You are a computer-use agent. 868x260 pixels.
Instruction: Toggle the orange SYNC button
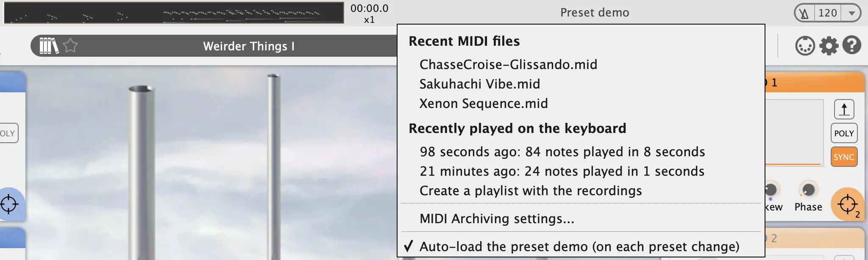coord(844,157)
